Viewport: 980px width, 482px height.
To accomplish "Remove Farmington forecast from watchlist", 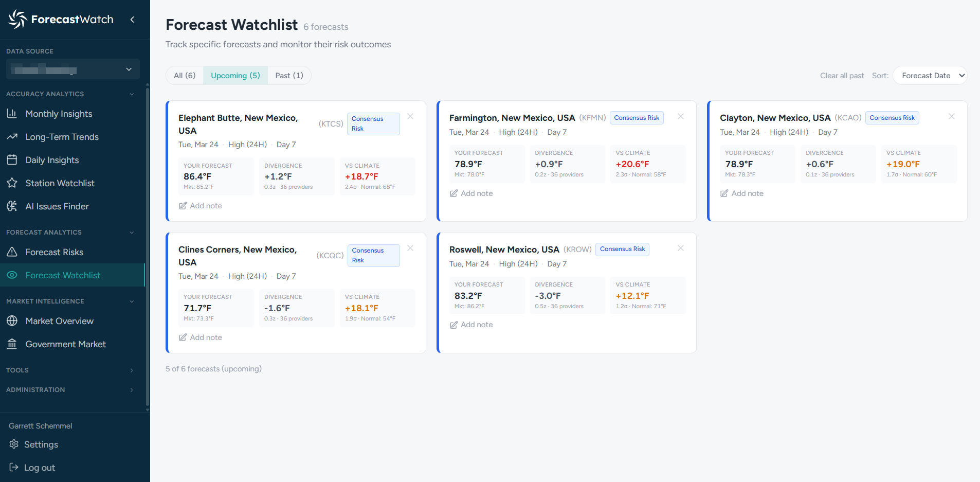I will tap(681, 117).
